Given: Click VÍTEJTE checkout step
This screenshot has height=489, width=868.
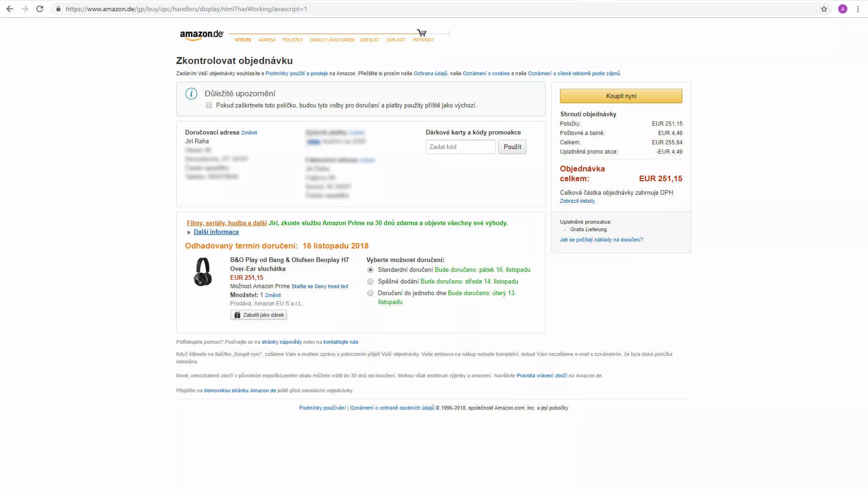Looking at the screenshot, I should click(x=243, y=40).
